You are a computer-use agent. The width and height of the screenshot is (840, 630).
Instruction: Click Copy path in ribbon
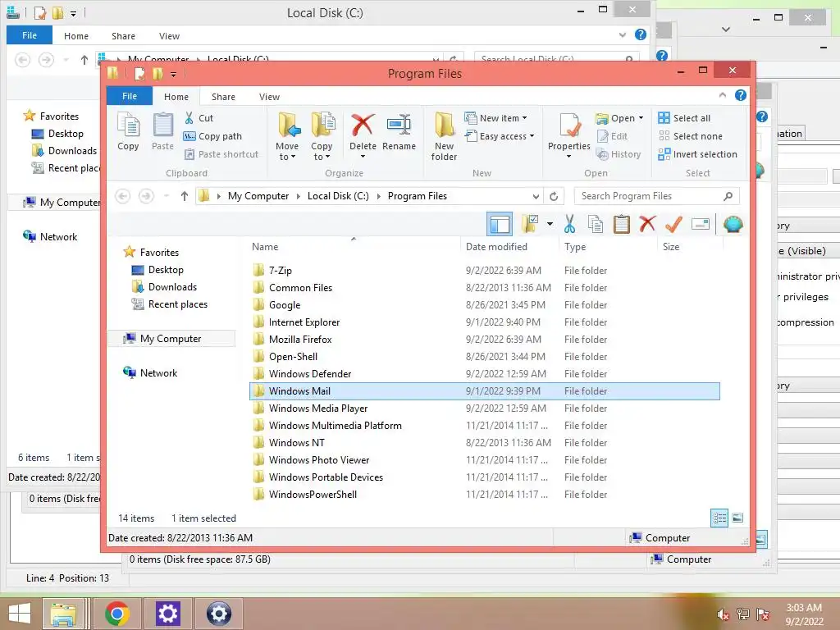[212, 136]
